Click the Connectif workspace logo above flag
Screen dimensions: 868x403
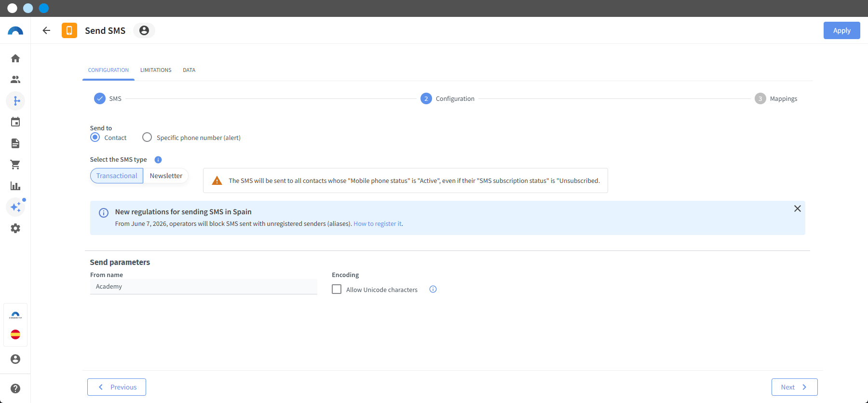click(15, 315)
